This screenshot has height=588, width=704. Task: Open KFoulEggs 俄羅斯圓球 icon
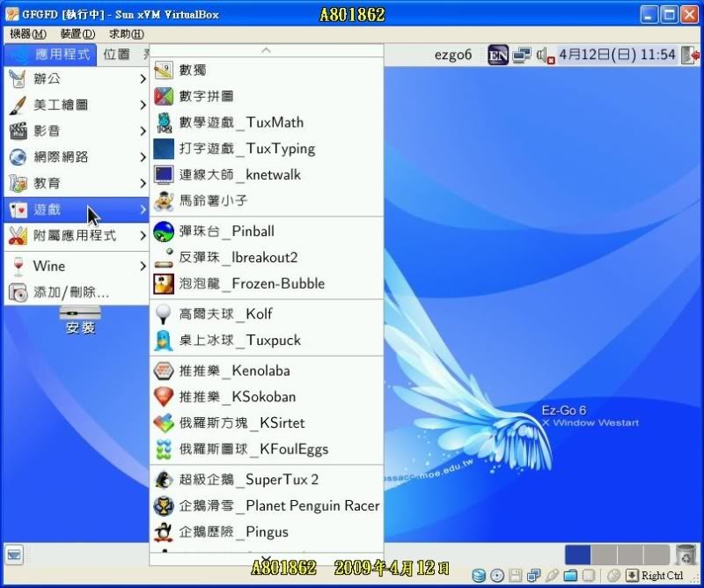tap(164, 449)
